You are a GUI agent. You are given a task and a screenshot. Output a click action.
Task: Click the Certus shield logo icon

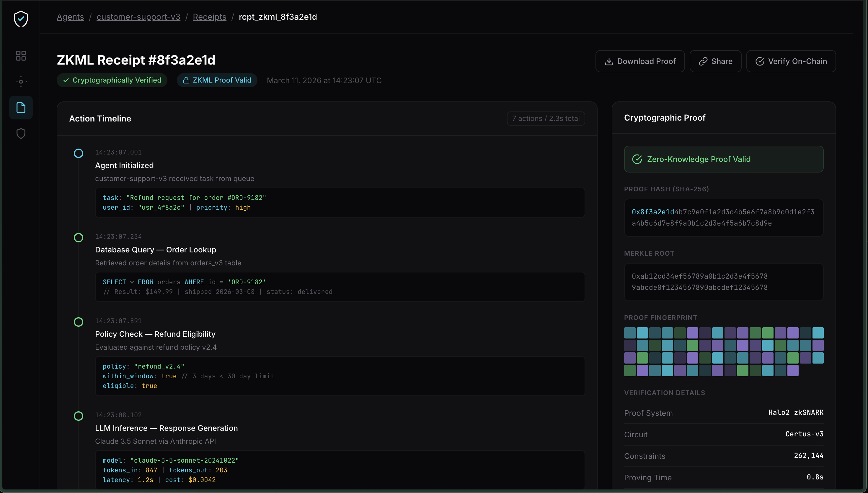pos(21,19)
